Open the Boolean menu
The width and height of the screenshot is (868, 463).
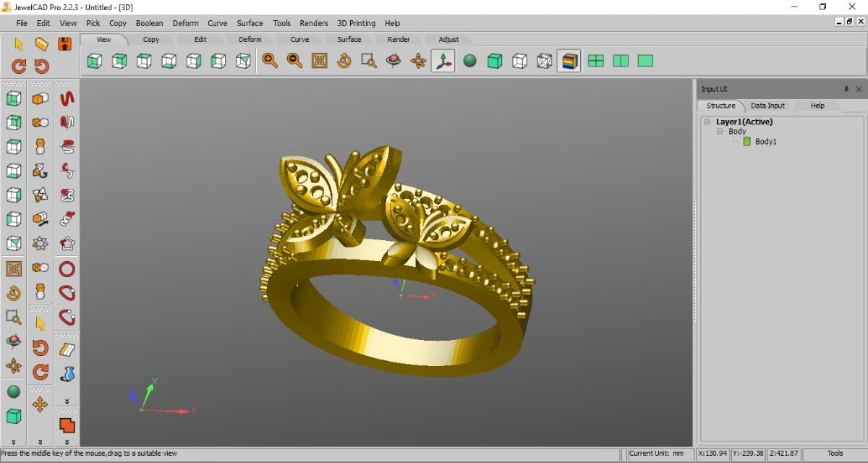pos(150,23)
